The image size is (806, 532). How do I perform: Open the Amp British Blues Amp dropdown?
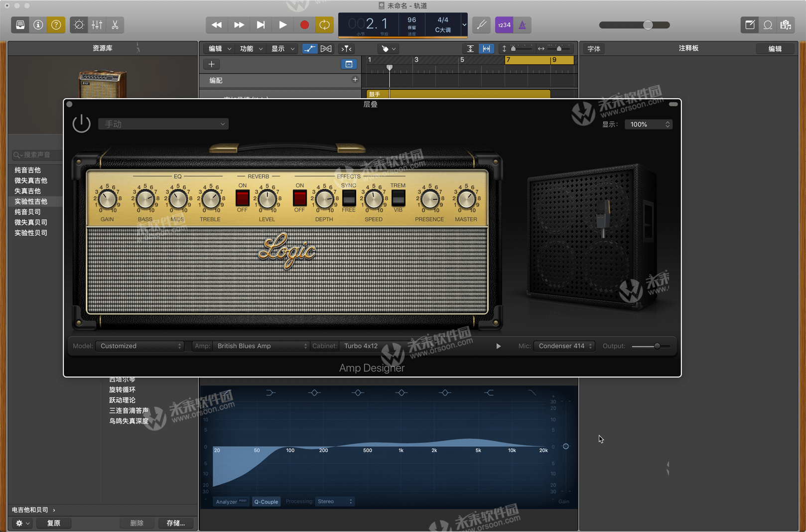pyautogui.click(x=261, y=346)
